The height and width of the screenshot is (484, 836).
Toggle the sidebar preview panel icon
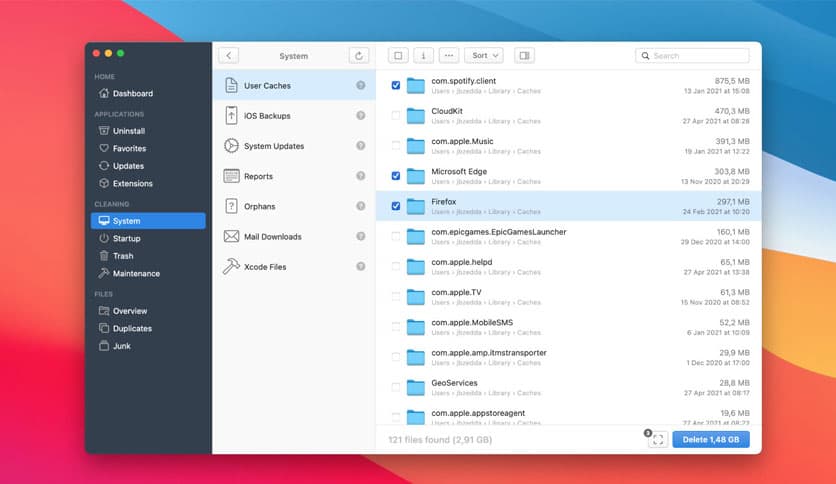point(525,55)
